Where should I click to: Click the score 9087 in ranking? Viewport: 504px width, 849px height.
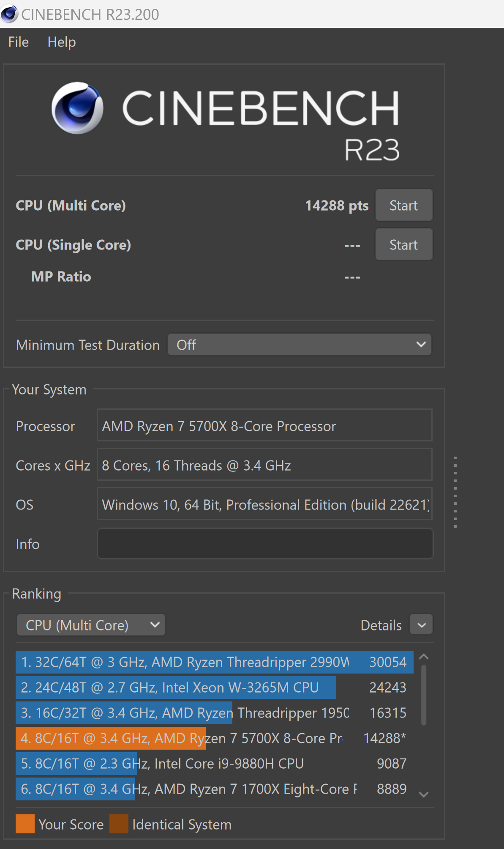coord(392,764)
